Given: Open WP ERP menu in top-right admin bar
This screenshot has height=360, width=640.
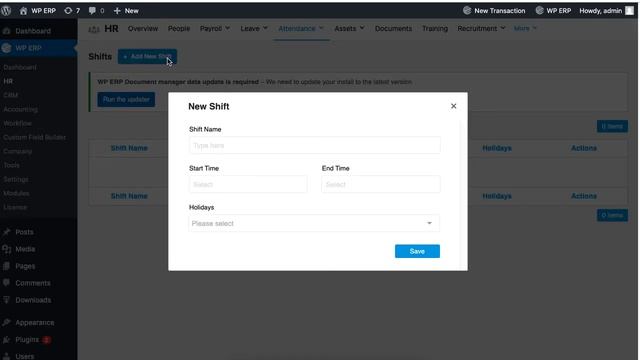Looking at the screenshot, I should (x=553, y=11).
